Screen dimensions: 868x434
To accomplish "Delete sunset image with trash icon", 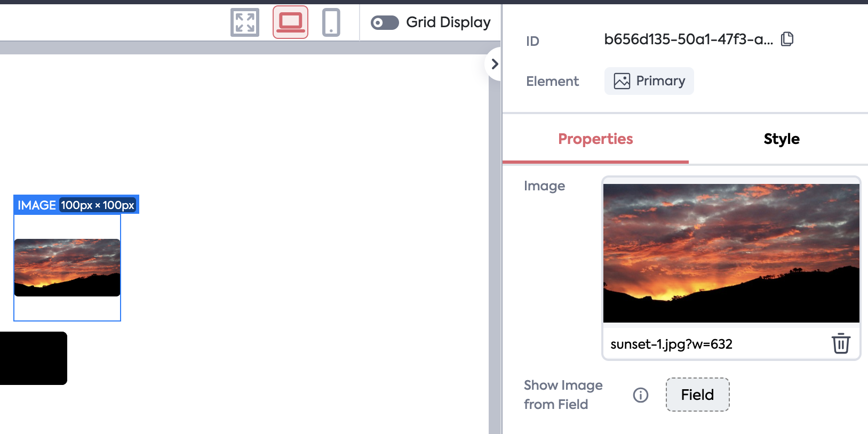I will 841,343.
